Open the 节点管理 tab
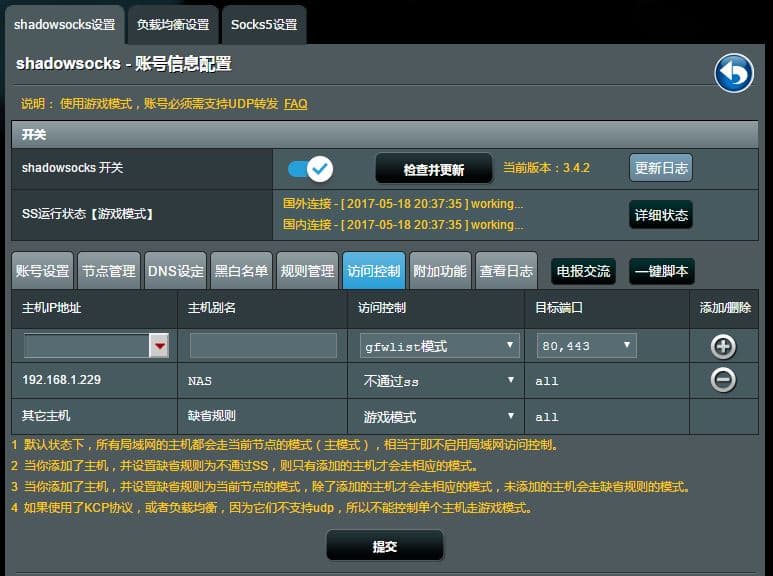Viewport: 773px width, 576px height. 108,271
